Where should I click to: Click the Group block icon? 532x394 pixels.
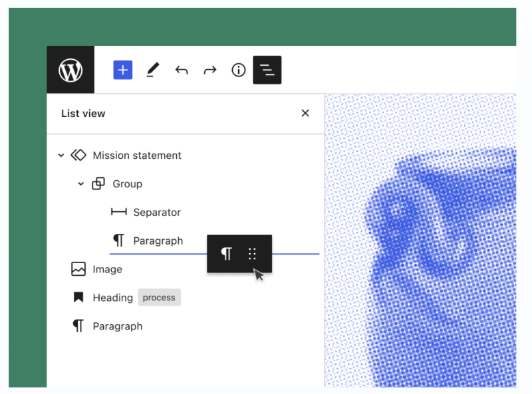coord(99,183)
